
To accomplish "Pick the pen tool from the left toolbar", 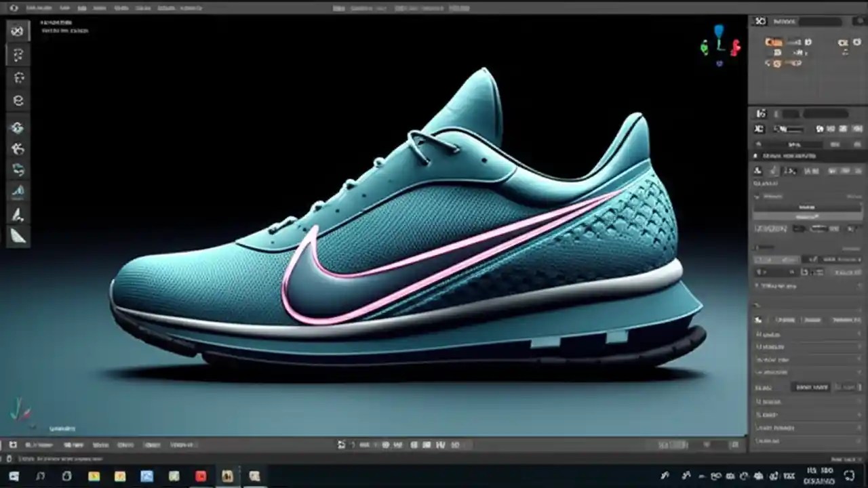I will 17,216.
